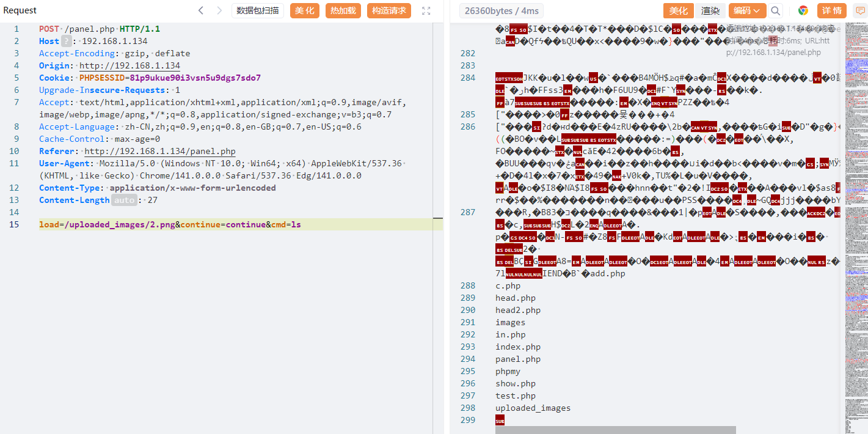Click the Content-Type header line
The image size is (868, 434).
click(x=157, y=188)
